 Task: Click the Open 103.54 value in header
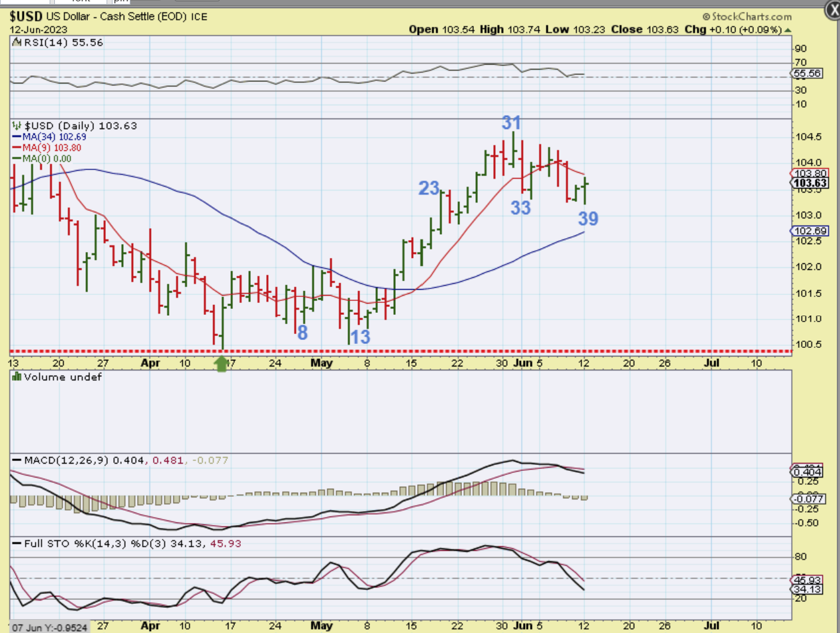click(442, 30)
